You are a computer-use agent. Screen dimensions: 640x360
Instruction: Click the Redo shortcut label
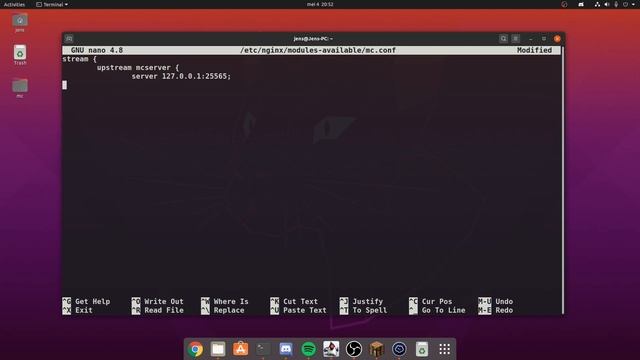pyautogui.click(x=504, y=311)
